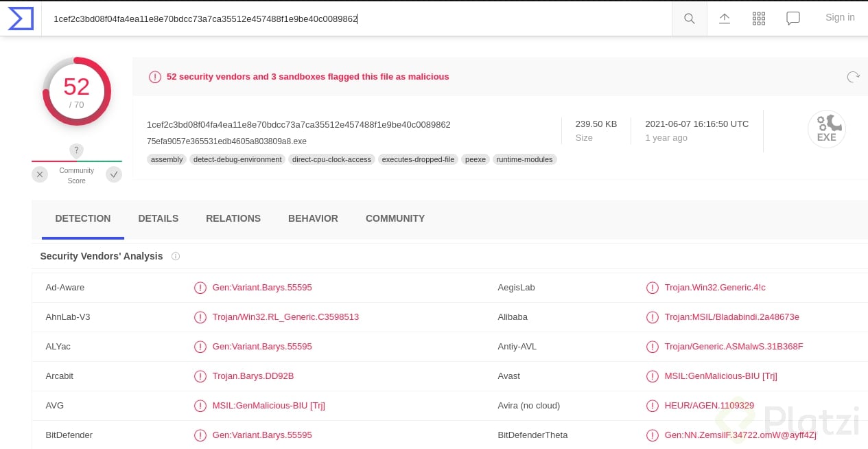Screen dimensions: 868x449
Task: Select the warning icon in Antiy-AVL row
Action: (653, 347)
